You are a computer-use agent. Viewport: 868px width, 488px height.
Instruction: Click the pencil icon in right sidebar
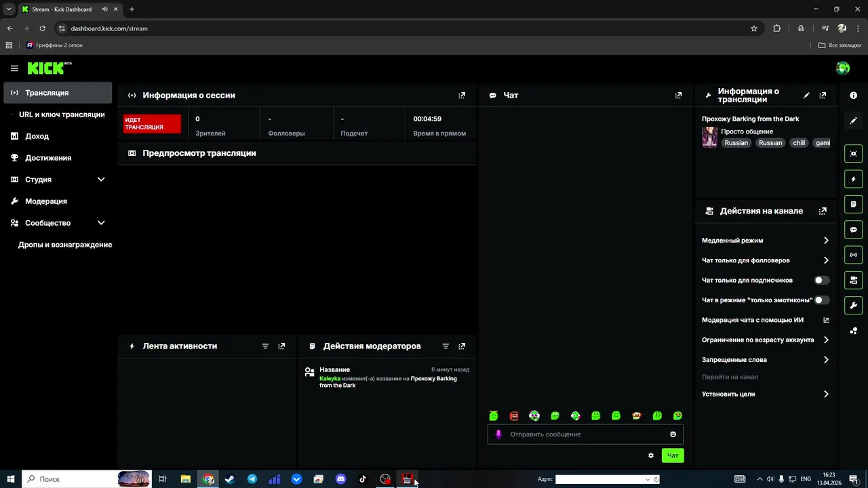(x=854, y=121)
